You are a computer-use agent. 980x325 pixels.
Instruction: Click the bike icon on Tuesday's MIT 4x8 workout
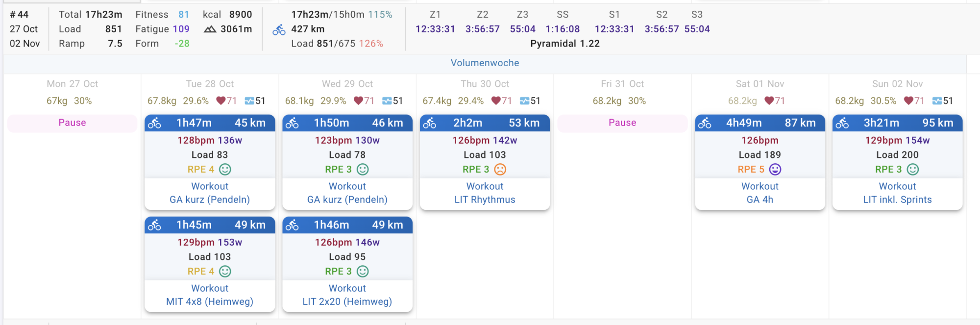coord(155,225)
